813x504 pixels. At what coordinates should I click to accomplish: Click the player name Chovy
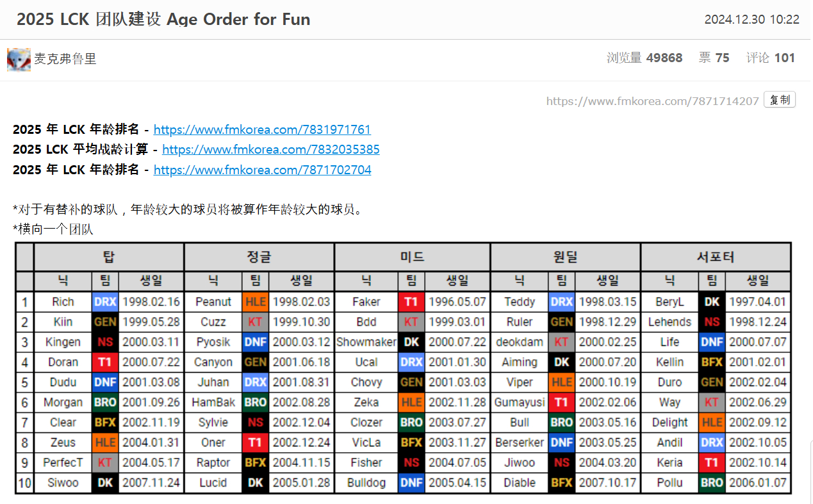click(366, 382)
